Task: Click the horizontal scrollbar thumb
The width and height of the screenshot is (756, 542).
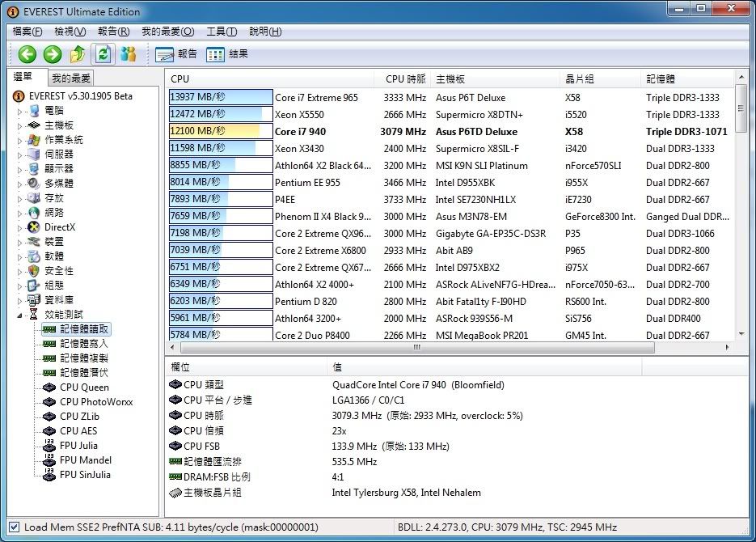Action: coord(417,347)
